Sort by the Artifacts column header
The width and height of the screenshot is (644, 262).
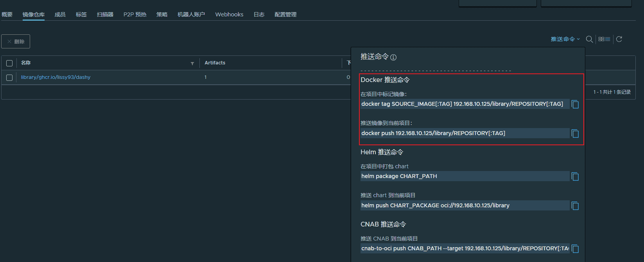point(215,63)
